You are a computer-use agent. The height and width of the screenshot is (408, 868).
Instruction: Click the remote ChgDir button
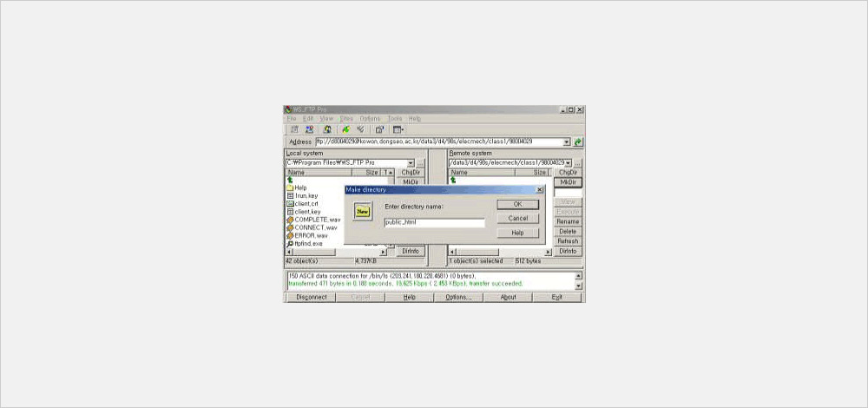click(x=569, y=173)
